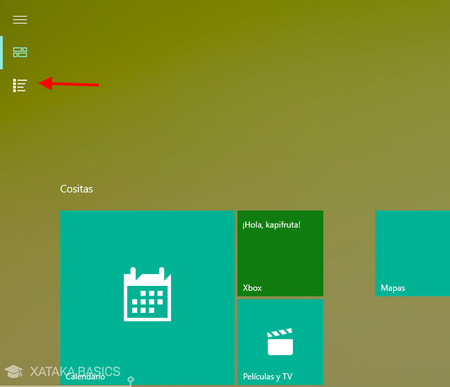Click the Mapas label text
450x387 pixels.
coord(393,288)
